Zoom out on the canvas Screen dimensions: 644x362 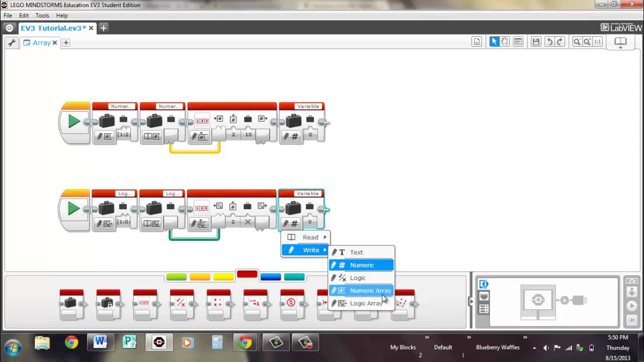[x=577, y=42]
